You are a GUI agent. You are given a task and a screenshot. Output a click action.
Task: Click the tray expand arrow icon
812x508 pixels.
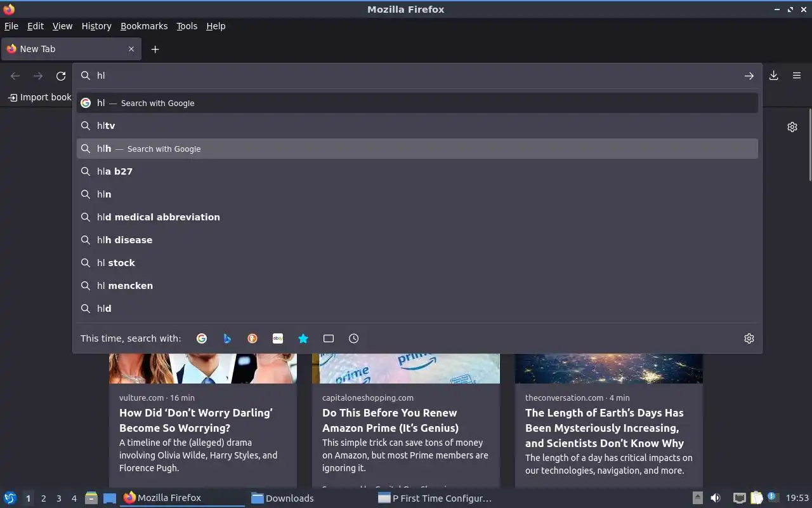point(697,498)
